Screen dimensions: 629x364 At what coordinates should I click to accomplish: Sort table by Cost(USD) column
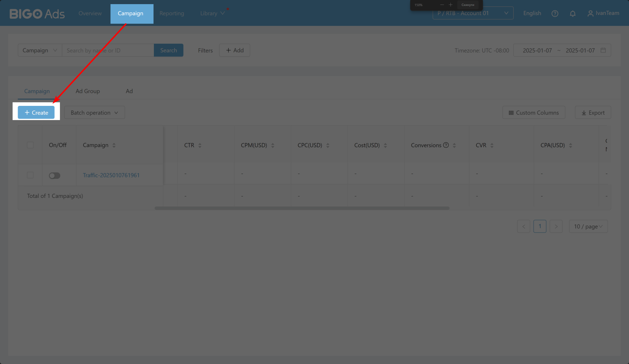coord(385,145)
